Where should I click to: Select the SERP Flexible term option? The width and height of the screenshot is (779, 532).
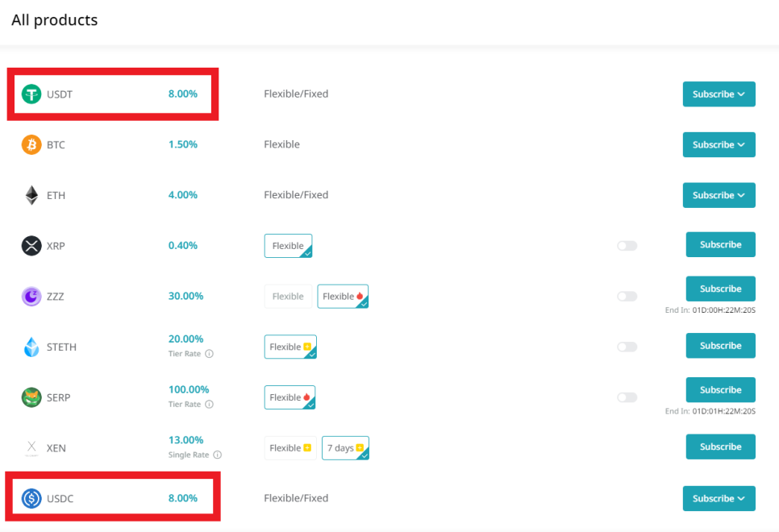tap(290, 397)
